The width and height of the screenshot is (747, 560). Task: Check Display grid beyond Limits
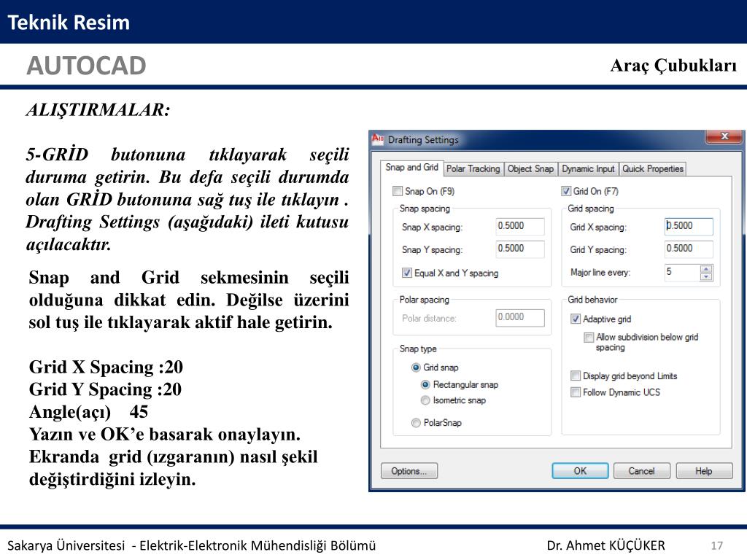(576, 376)
